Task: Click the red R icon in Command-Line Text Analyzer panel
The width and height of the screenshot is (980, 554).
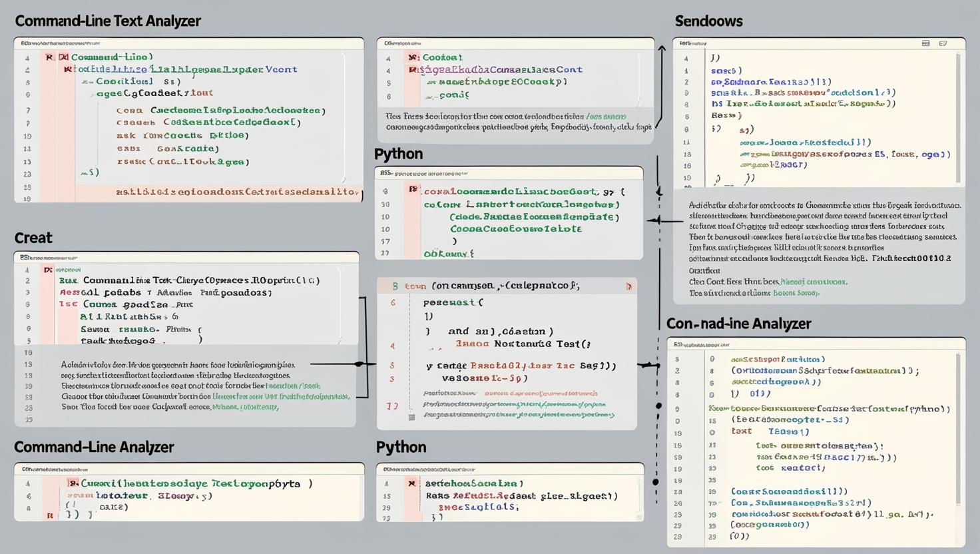Action: point(49,57)
